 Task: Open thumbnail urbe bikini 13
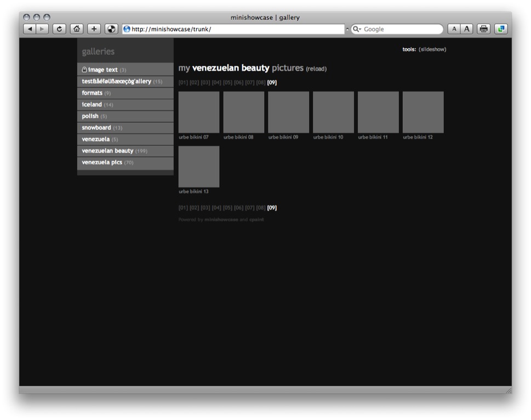[x=199, y=166]
